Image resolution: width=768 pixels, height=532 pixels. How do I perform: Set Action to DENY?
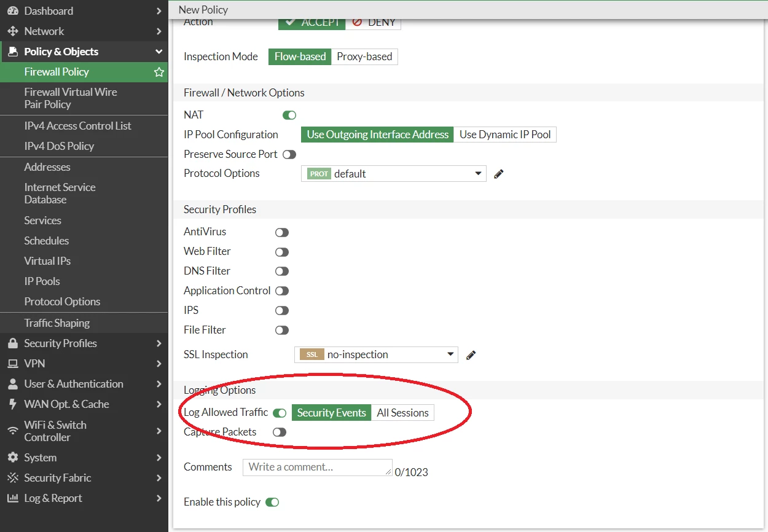point(374,23)
